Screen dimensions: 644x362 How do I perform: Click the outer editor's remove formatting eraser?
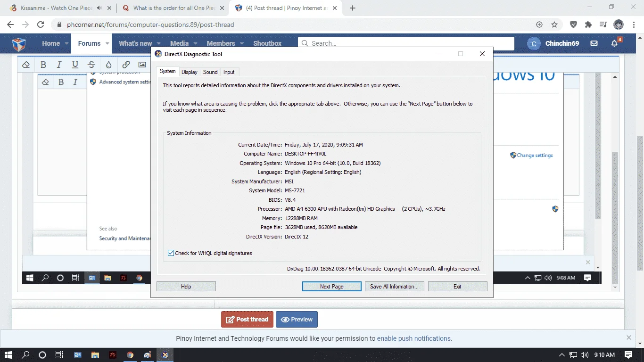26,65
